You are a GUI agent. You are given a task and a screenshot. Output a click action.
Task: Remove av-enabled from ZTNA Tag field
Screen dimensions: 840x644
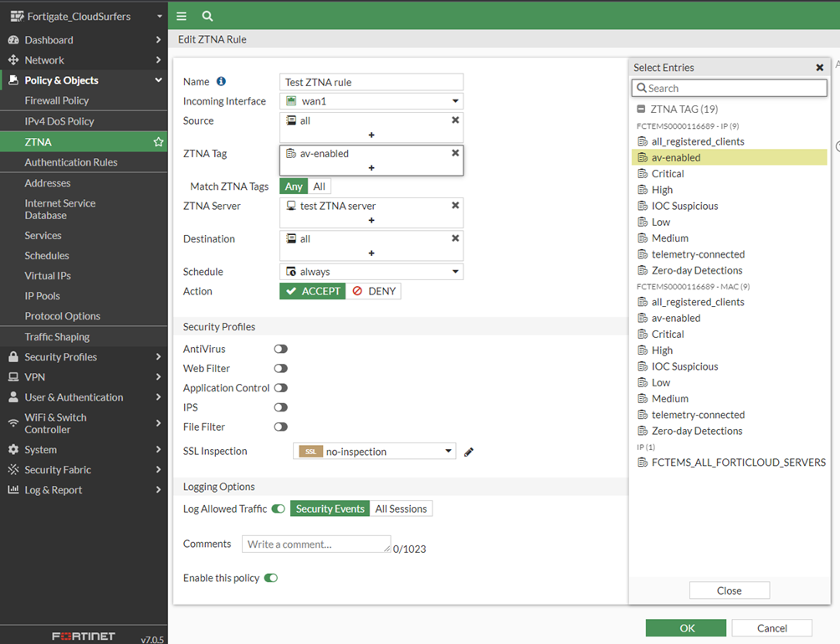(455, 152)
